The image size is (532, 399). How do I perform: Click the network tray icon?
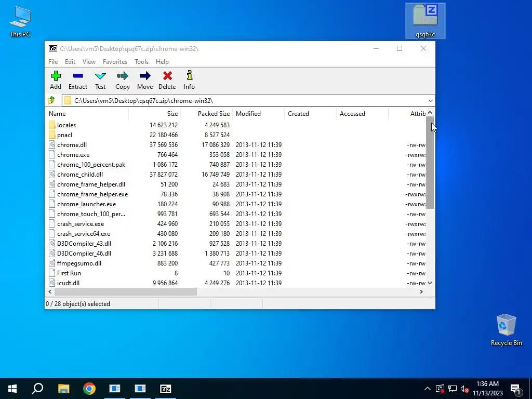453,389
